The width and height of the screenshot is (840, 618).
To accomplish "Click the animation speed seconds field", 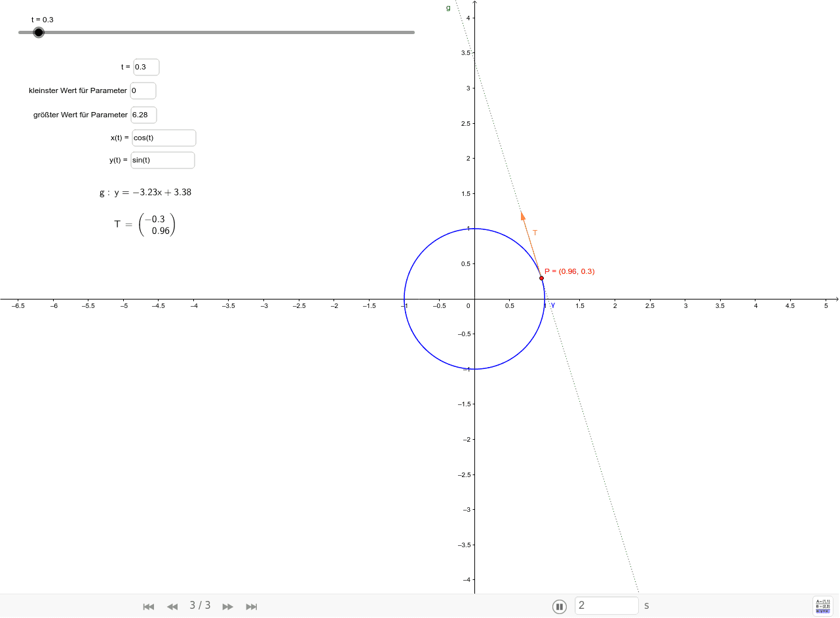I will tap(607, 606).
